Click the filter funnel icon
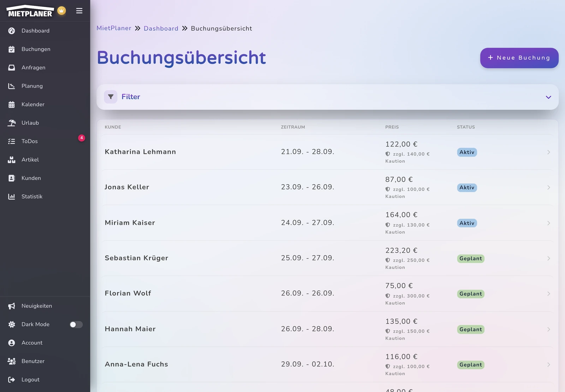The height and width of the screenshot is (392, 565). [111, 97]
